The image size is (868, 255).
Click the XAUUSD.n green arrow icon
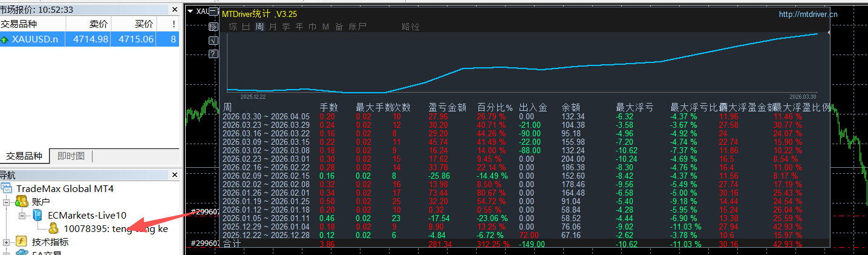(5, 39)
